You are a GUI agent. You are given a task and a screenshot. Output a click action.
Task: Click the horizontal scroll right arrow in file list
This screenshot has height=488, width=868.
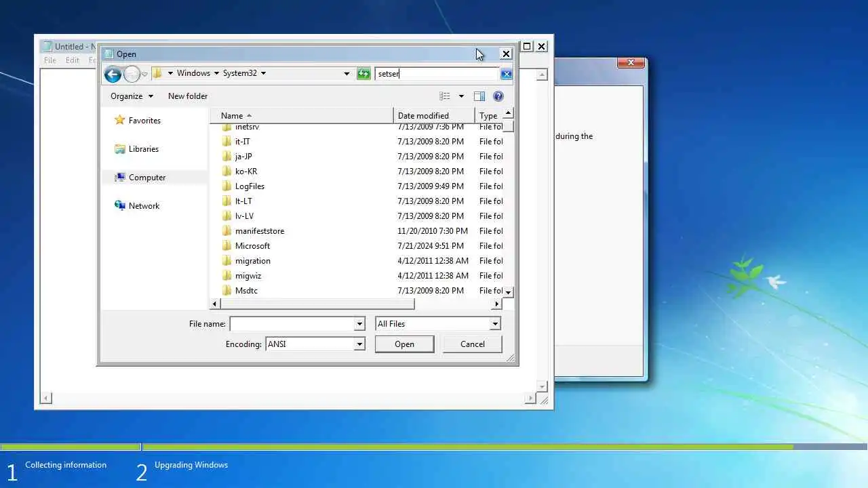pyautogui.click(x=496, y=304)
